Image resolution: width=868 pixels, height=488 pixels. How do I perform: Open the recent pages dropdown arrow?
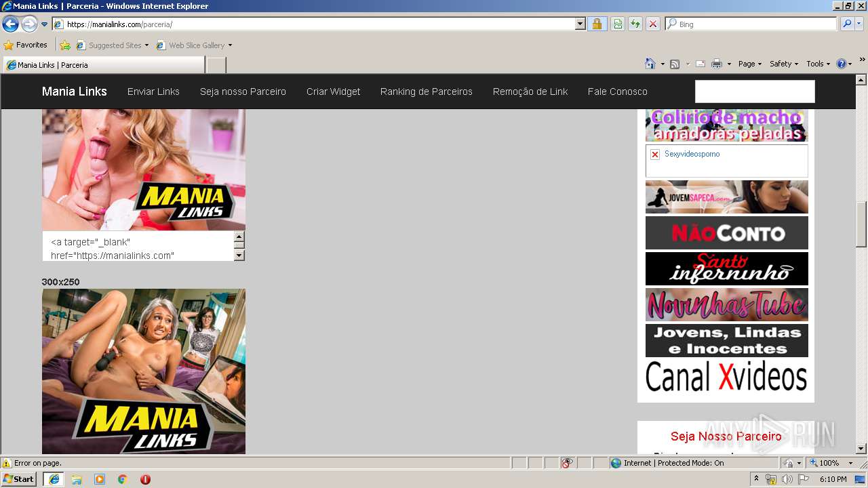45,24
